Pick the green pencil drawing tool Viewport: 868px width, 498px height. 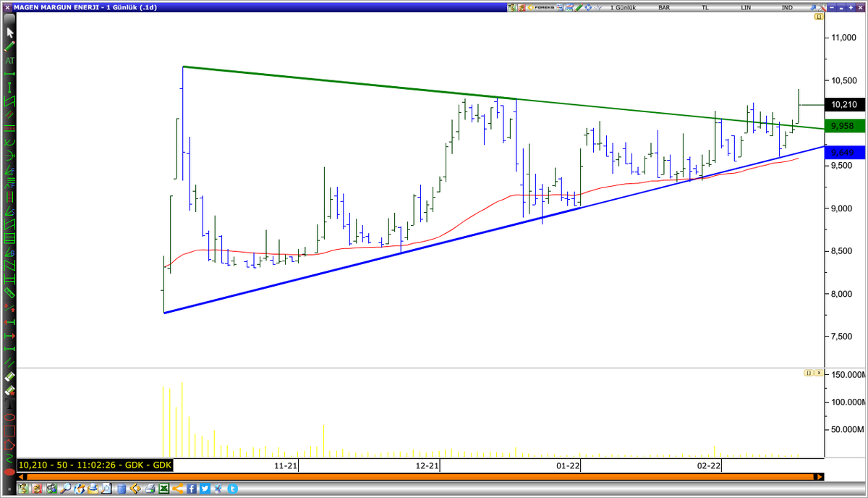coord(10,46)
